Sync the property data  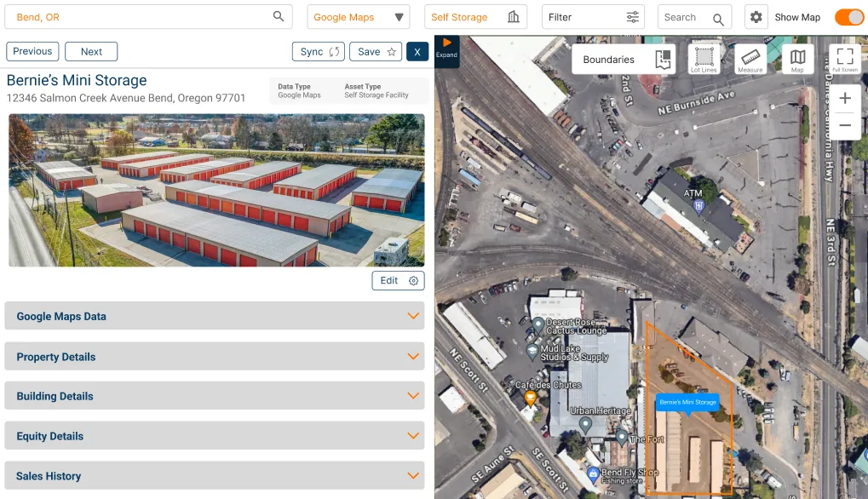point(319,51)
